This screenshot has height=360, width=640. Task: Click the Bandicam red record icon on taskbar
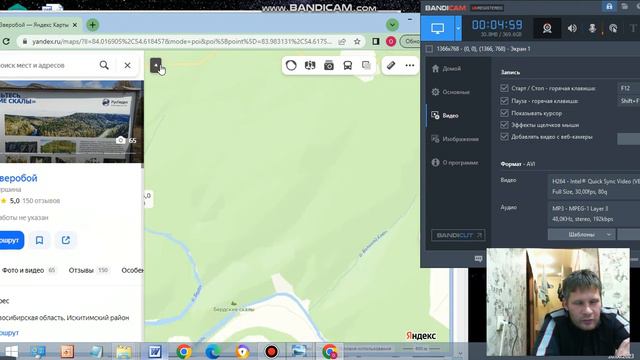[x=271, y=351]
